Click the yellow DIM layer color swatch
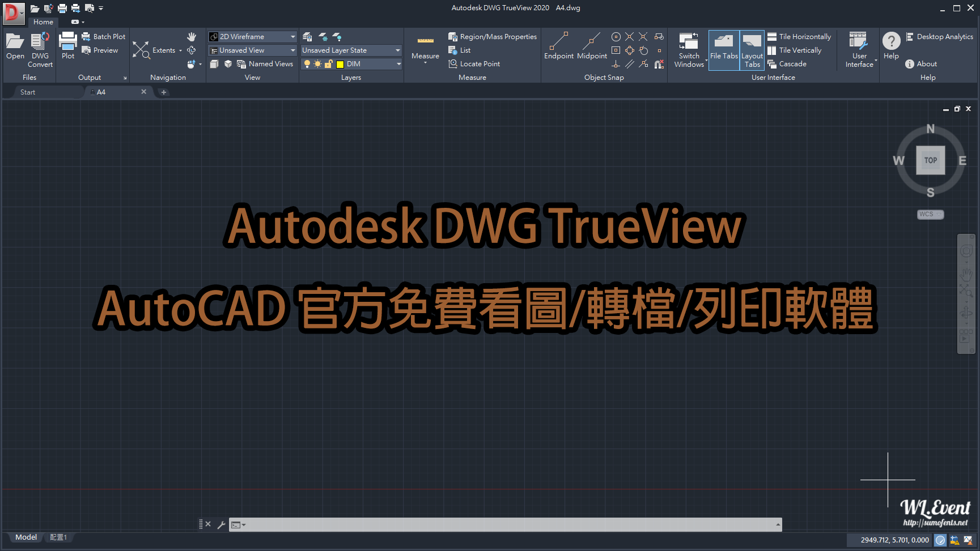 340,65
